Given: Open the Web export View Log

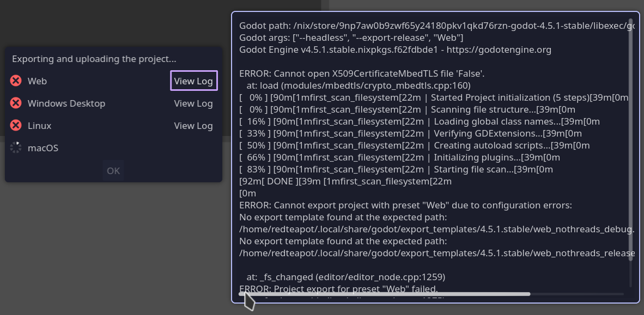Looking at the screenshot, I should point(193,81).
